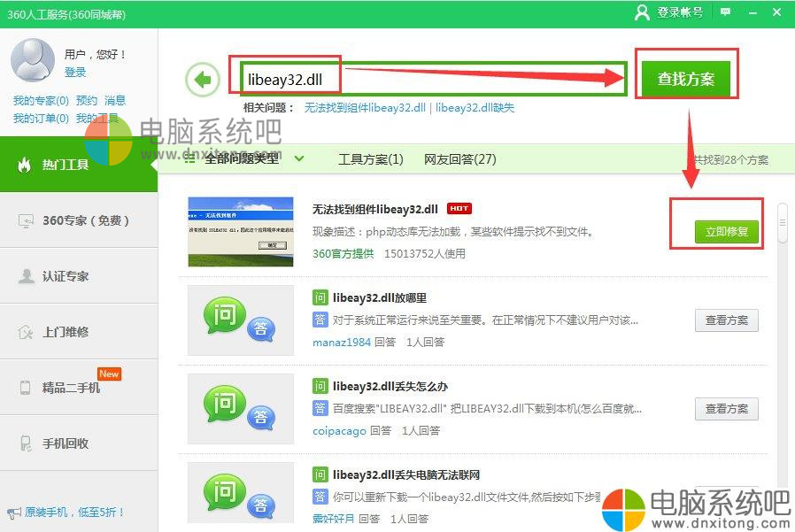Click the recycle phone icon beside 手机回收
Screen dimensions: 795x532
pos(26,443)
